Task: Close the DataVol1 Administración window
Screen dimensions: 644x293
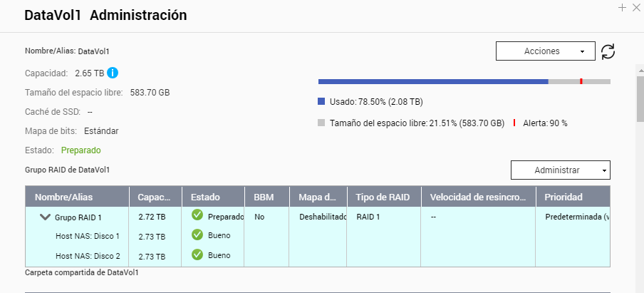Action: [636, 8]
